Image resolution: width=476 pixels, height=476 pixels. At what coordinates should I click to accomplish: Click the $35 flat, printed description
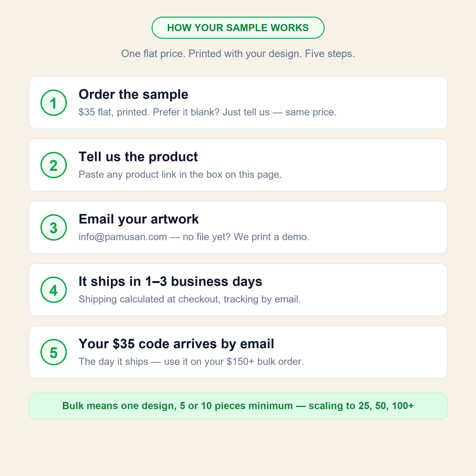click(x=207, y=112)
